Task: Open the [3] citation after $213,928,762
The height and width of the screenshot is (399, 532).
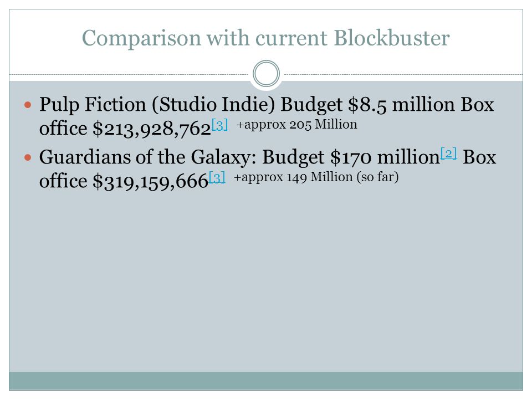Action: pos(219,125)
